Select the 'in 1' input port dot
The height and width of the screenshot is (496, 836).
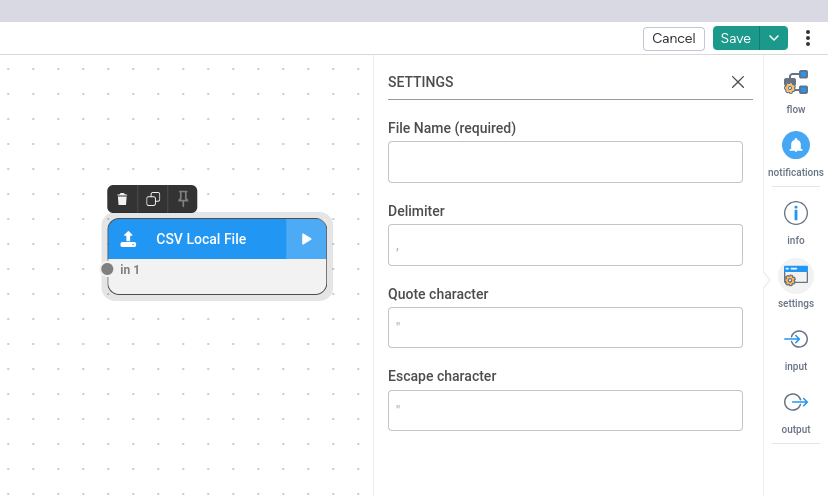(107, 269)
